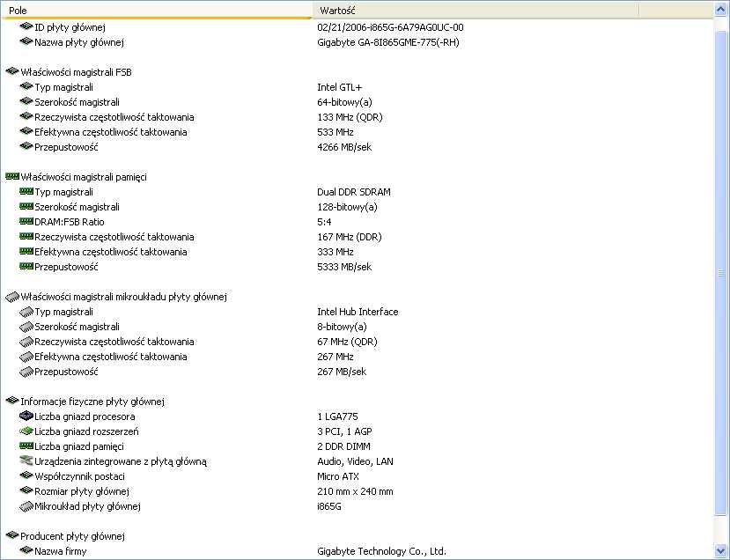Select 'Informacje fizyczne płyty głównej' group heading
This screenshot has height=560, width=730.
[92, 402]
